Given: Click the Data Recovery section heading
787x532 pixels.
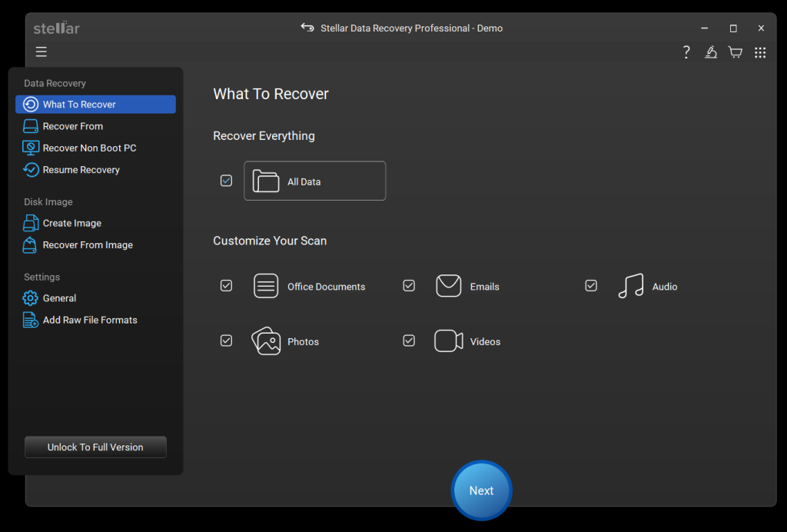Looking at the screenshot, I should [x=55, y=83].
